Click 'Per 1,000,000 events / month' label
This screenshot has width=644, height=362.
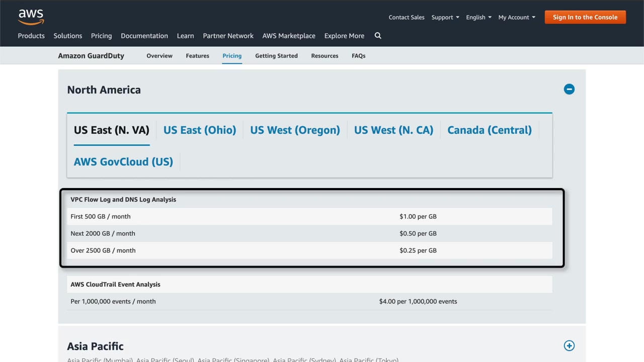(113, 302)
